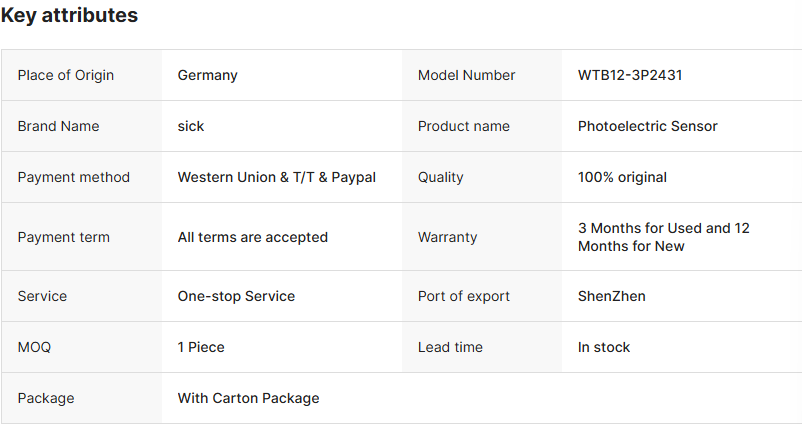This screenshot has width=802, height=424.
Task: Click the Warranty label
Action: pyautogui.click(x=447, y=237)
